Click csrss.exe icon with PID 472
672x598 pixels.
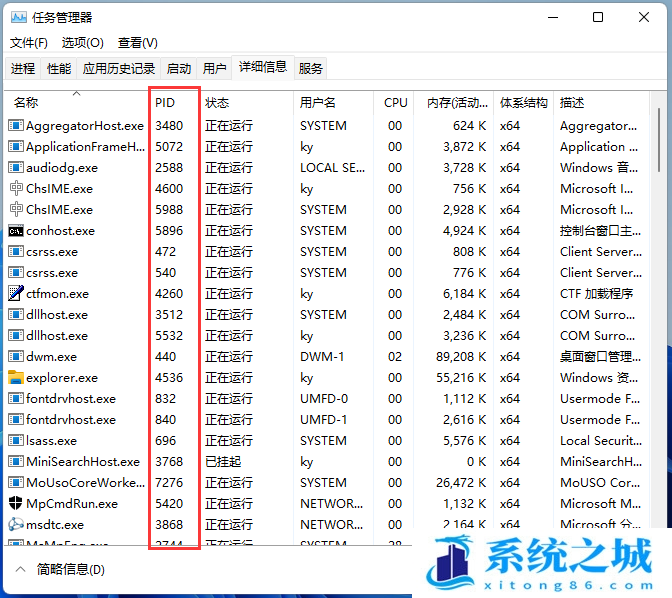pos(16,252)
